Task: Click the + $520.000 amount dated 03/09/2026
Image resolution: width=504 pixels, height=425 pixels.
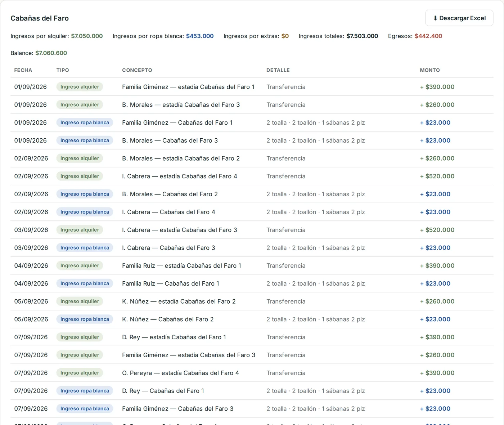Action: (x=437, y=230)
